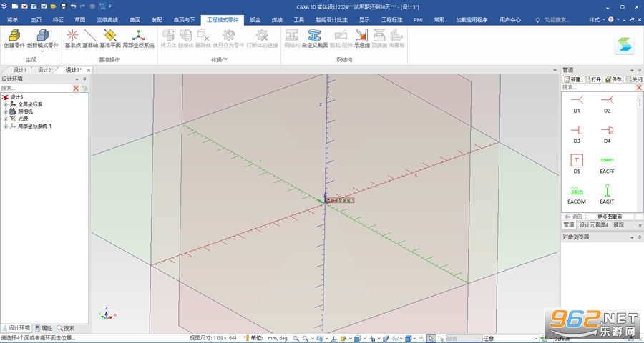Click the open folder icon in the quick access bar
This screenshot has width=644, height=343.
pyautogui.click(x=54, y=6)
